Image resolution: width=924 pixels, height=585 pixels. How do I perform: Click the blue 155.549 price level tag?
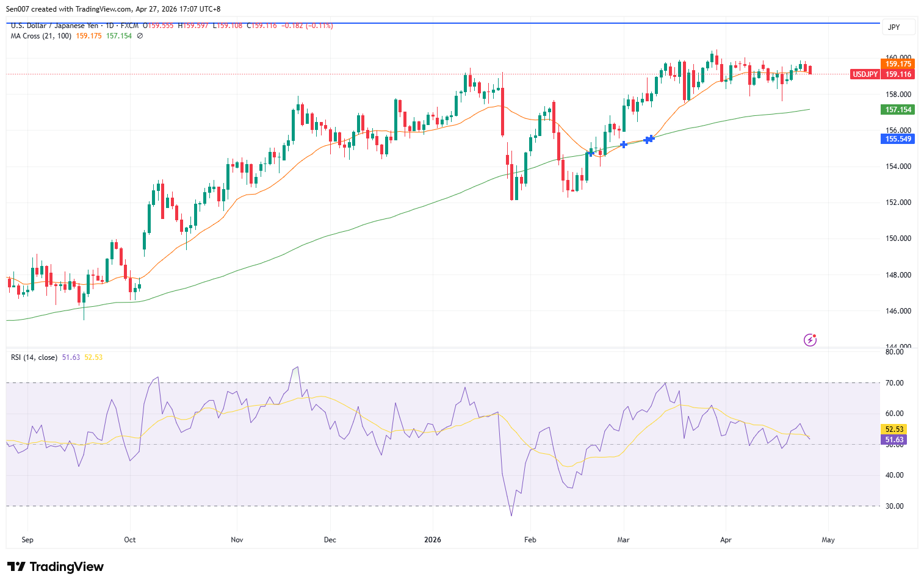(x=897, y=139)
